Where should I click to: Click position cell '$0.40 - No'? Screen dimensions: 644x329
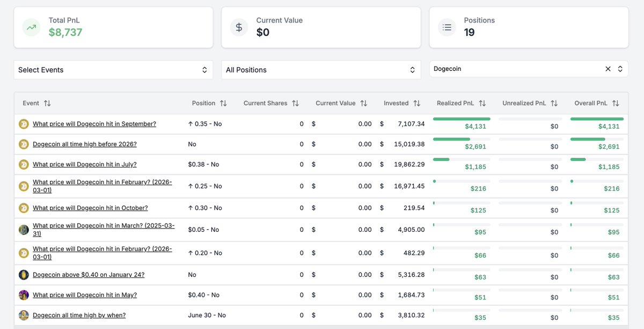click(x=204, y=295)
